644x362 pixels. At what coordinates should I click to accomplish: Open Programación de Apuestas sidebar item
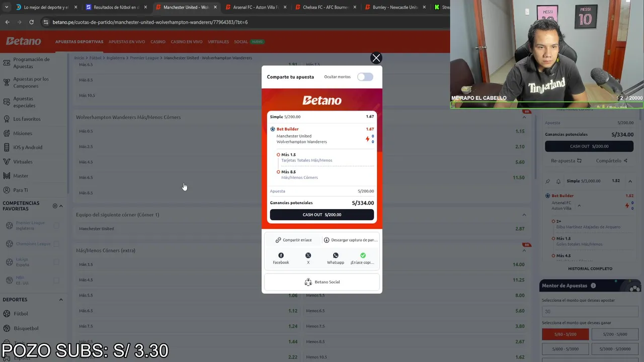click(x=31, y=63)
